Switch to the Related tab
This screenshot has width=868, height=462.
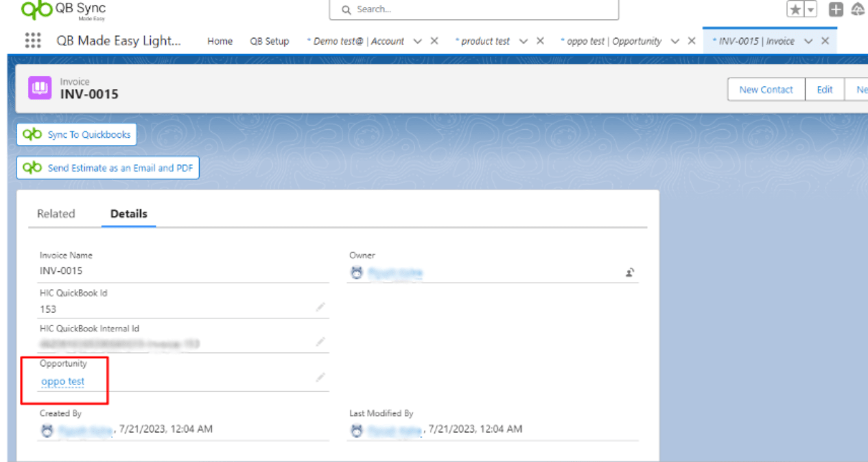pos(56,213)
